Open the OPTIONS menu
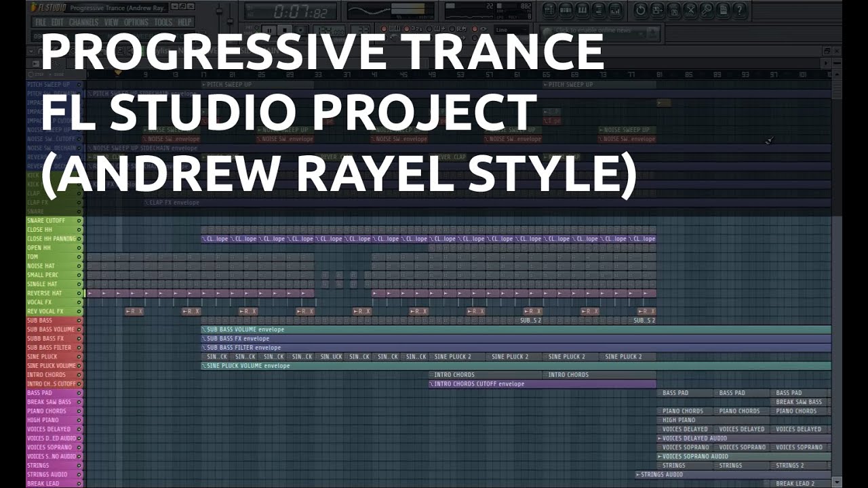 136,22
